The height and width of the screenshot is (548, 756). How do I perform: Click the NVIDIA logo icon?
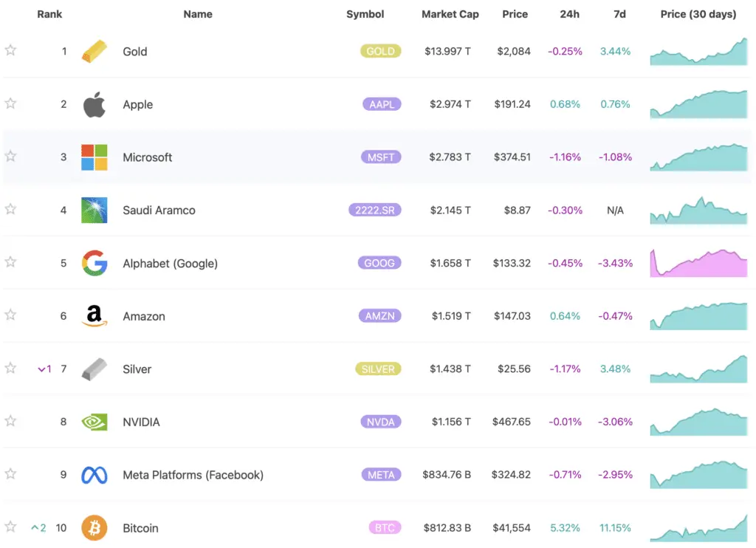click(94, 422)
